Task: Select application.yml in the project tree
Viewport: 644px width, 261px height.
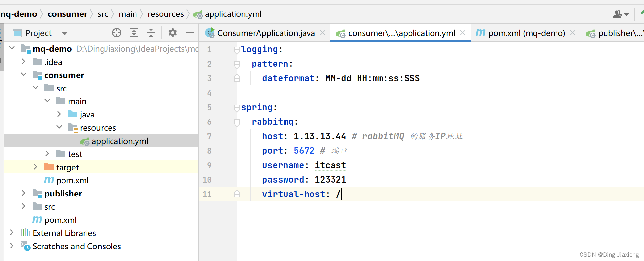Action: 101,141
